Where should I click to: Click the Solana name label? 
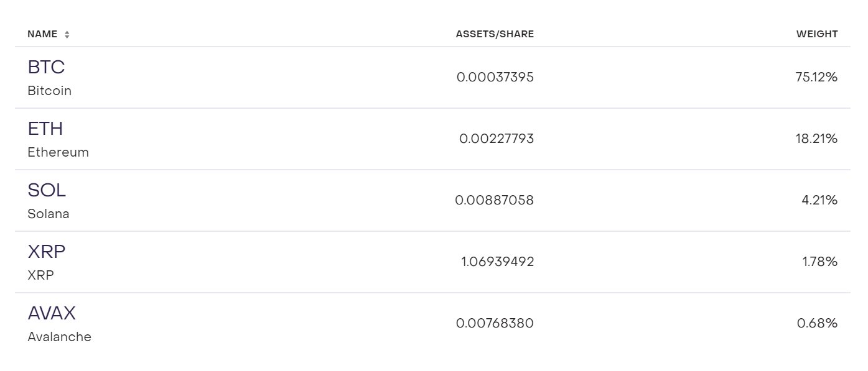(x=49, y=214)
